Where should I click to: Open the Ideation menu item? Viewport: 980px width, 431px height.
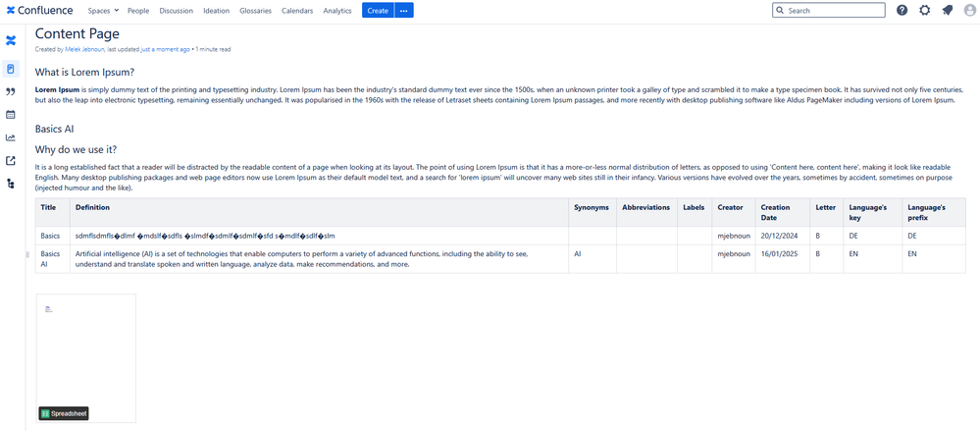click(216, 11)
